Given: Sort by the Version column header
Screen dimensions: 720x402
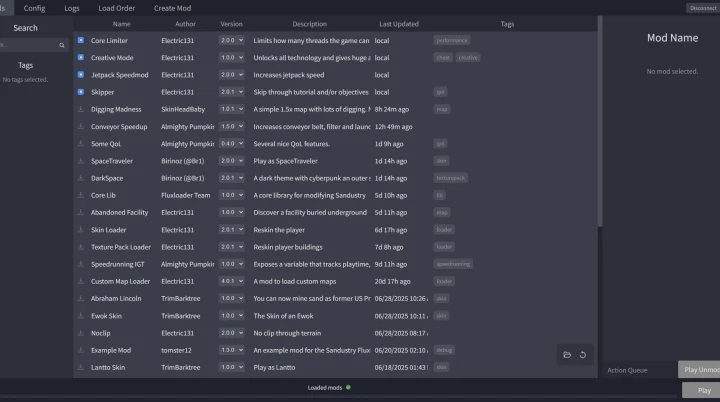Looking at the screenshot, I should point(231,24).
